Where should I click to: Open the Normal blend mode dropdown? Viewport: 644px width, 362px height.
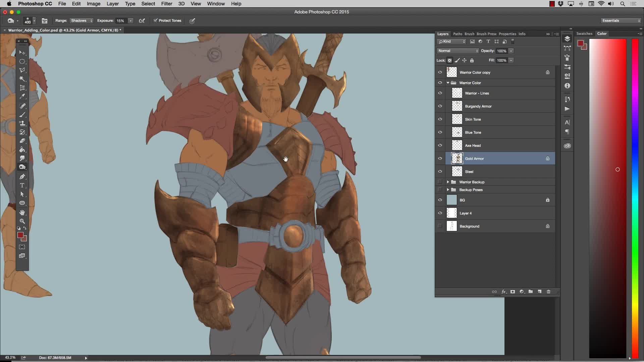[458, 51]
